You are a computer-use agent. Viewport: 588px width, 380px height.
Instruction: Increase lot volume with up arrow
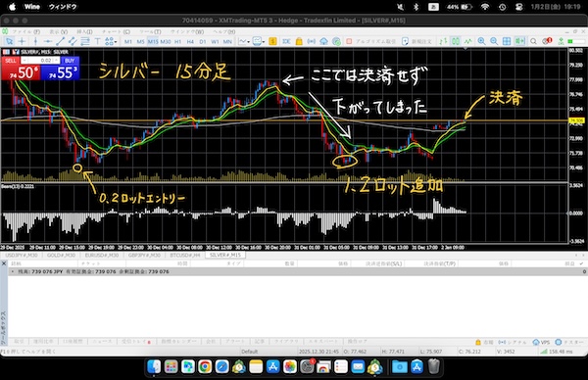click(x=56, y=61)
